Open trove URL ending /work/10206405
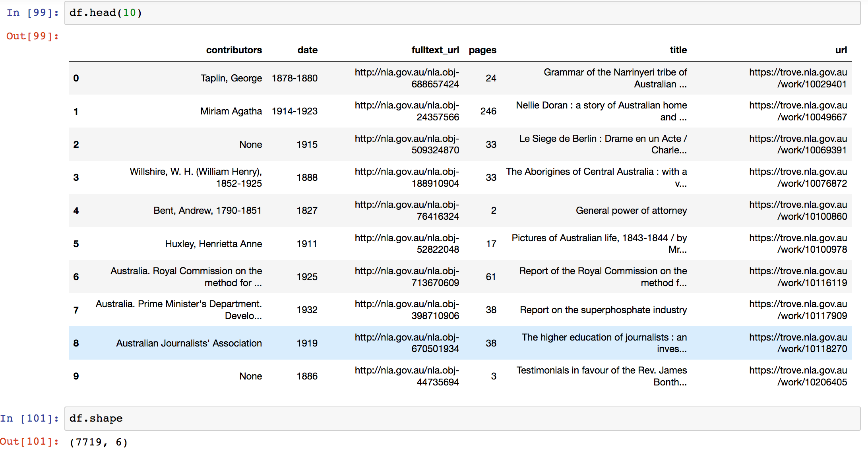Screen dimensions: 868x453 [x=798, y=376]
